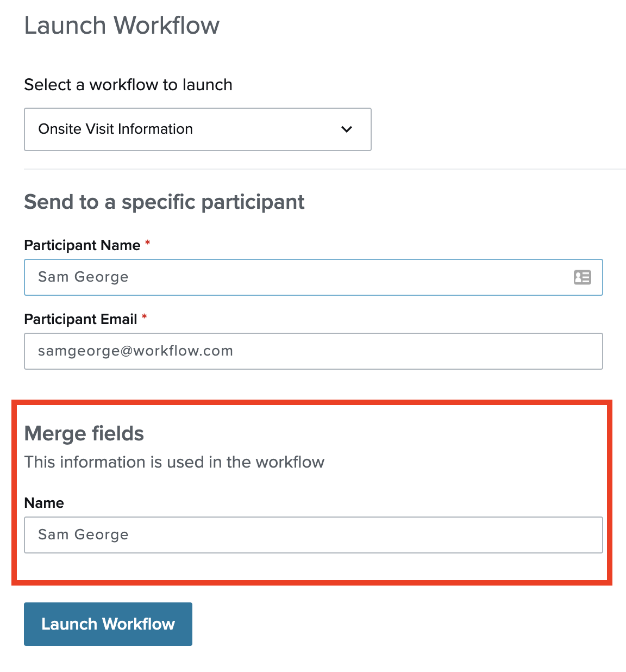
Task: Click the Sam George text in Participant Name
Action: point(83,277)
